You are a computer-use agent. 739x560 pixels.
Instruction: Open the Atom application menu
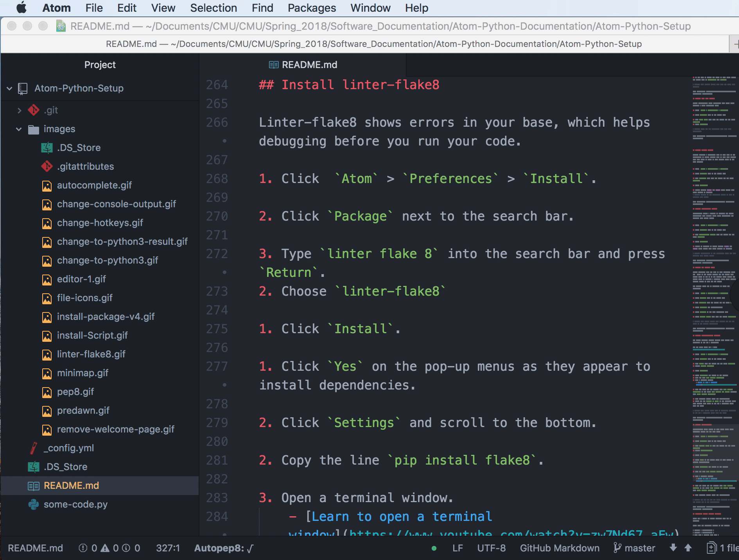[57, 8]
